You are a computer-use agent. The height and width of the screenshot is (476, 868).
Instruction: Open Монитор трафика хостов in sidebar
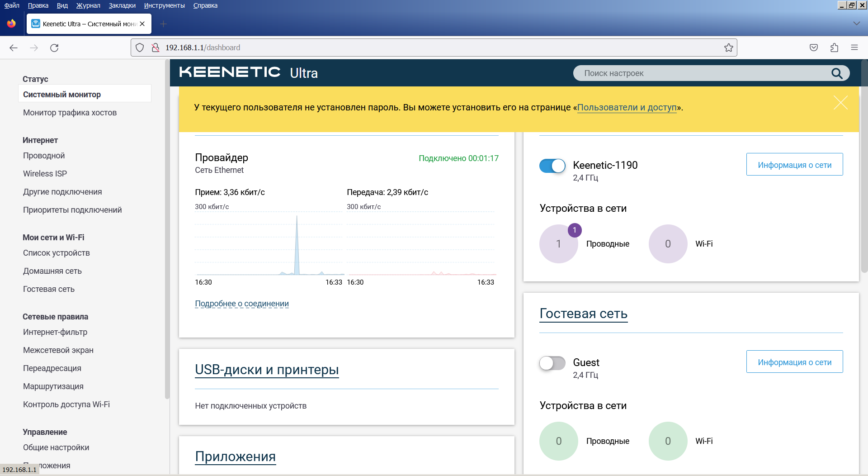click(x=70, y=113)
